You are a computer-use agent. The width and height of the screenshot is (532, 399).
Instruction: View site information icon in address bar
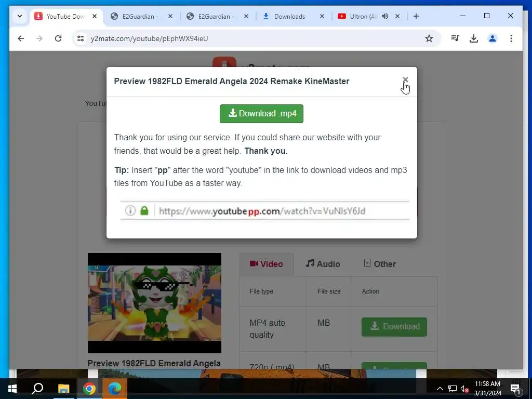[81, 38]
